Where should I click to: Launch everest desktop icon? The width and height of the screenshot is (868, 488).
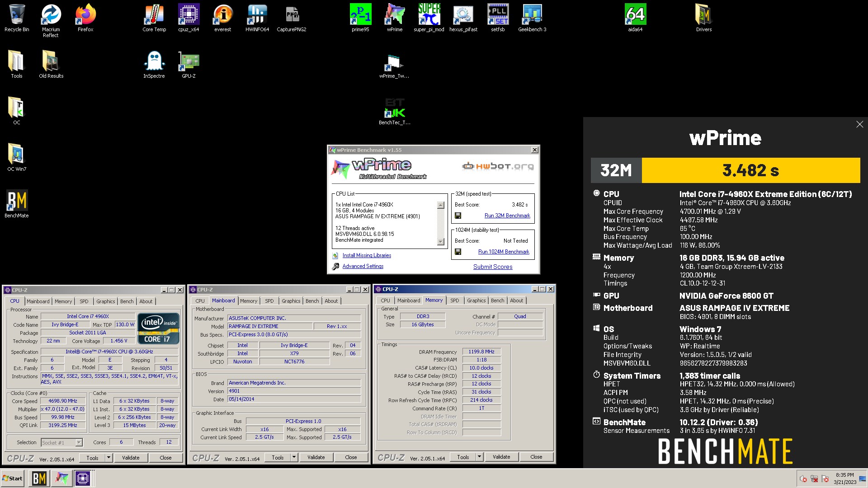pyautogui.click(x=223, y=18)
